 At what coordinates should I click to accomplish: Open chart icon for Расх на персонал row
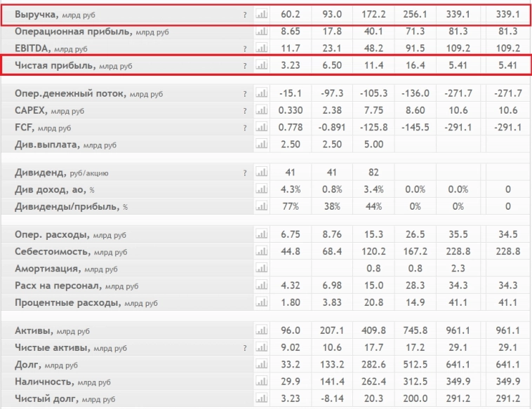(x=261, y=286)
